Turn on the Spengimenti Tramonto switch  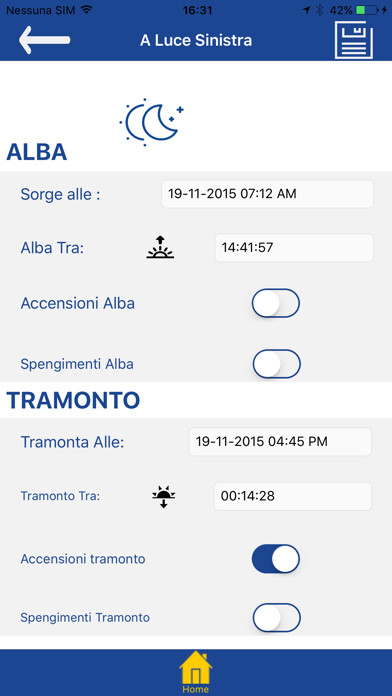pos(277,617)
